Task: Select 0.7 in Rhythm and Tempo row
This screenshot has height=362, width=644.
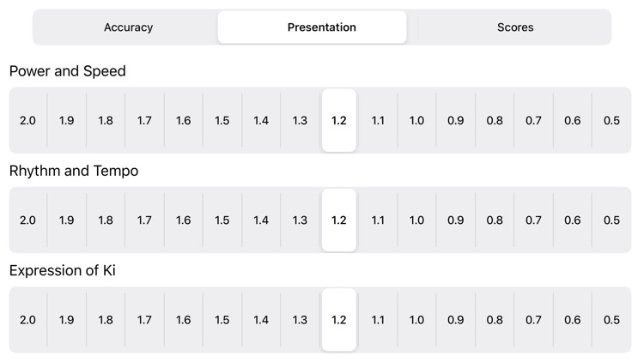Action: coord(533,220)
